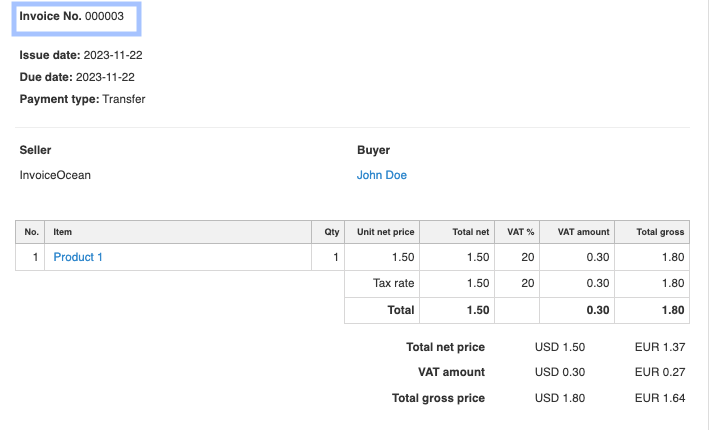Image resolution: width=709 pixels, height=430 pixels.
Task: Click the Qty column header
Action: [x=332, y=232]
